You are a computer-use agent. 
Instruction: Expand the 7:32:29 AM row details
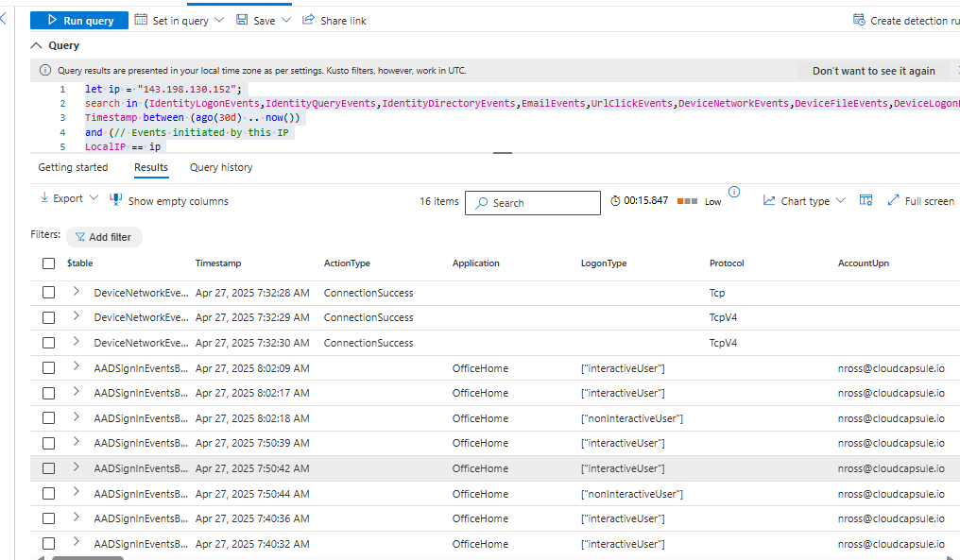click(76, 315)
